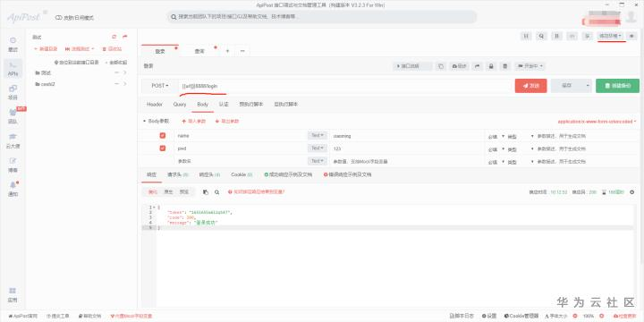Click the 归档 archive button with cloud icon
644x322 pixels.
[x=459, y=66]
